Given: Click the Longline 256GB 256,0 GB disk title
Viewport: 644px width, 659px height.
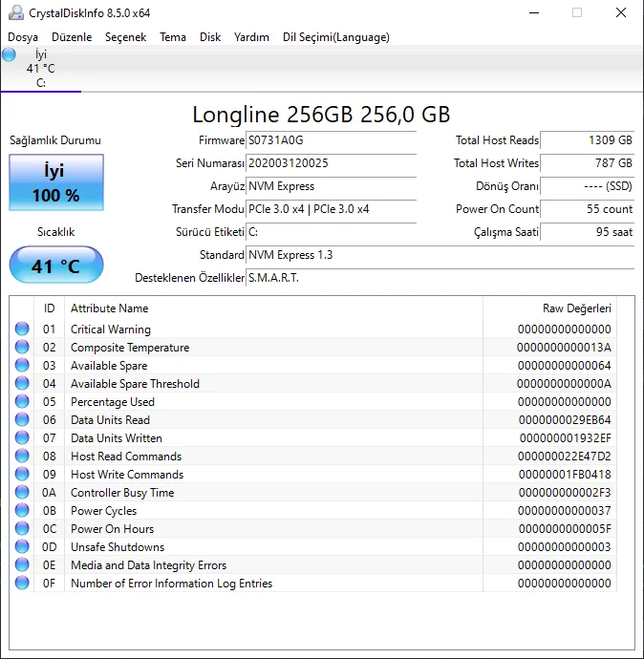Looking at the screenshot, I should point(321,115).
